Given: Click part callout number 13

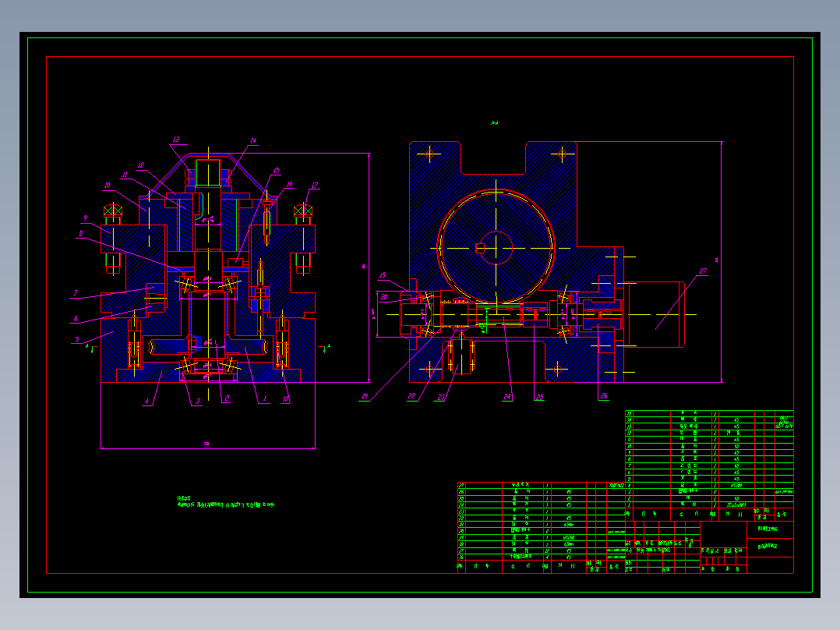Looking at the screenshot, I should 176,140.
